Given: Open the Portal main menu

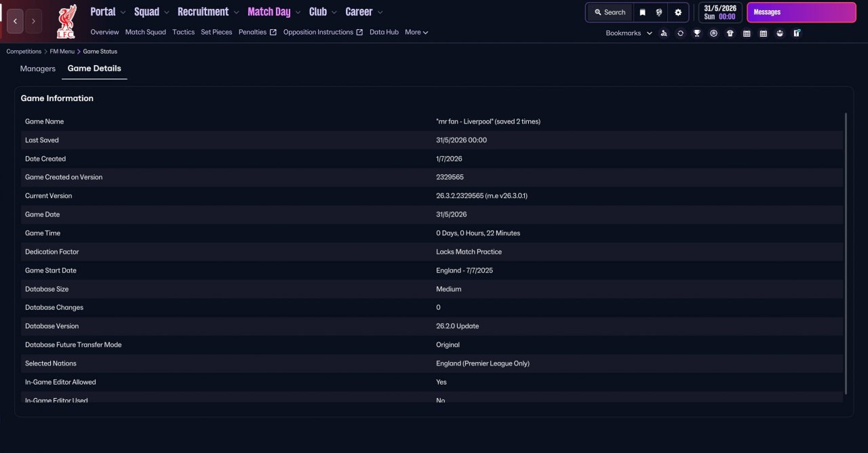Looking at the screenshot, I should (103, 12).
